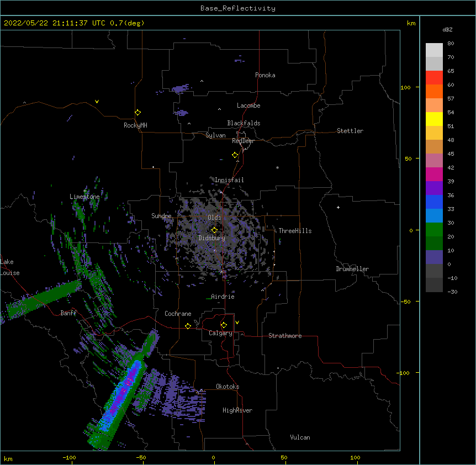Click the yellow marker south of RedDeer

pos(235,155)
